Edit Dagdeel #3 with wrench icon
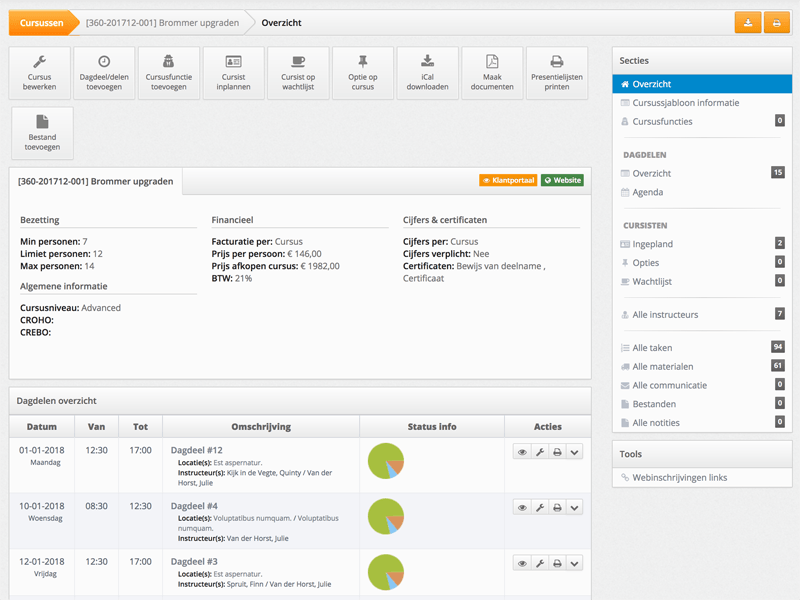 tap(540, 563)
